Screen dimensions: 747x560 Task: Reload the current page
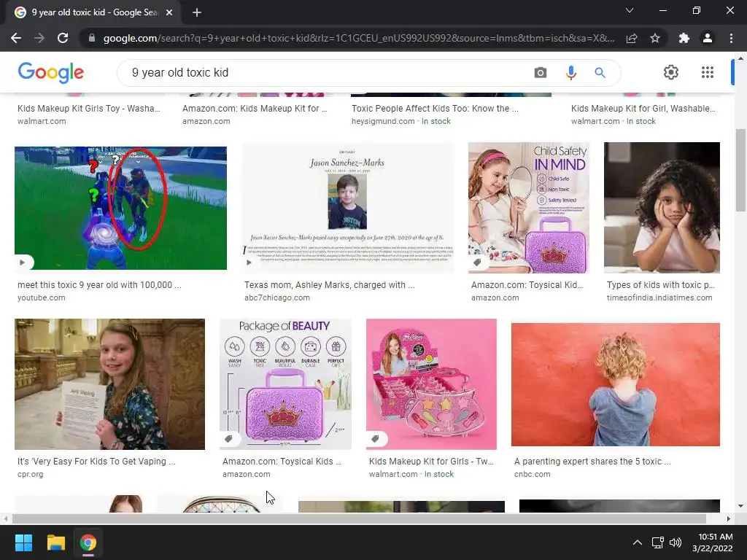63,38
